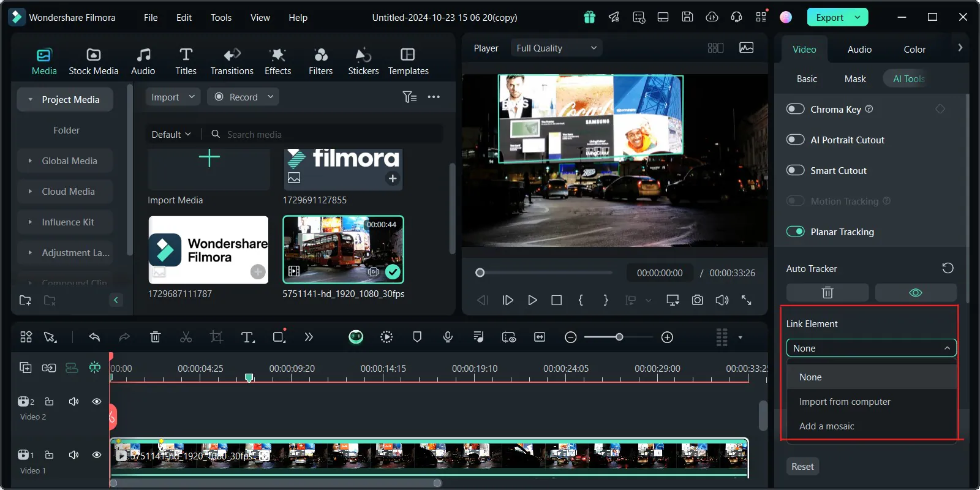Enable AI Portrait Cutout
Viewport: 980px width, 490px height.
795,140
